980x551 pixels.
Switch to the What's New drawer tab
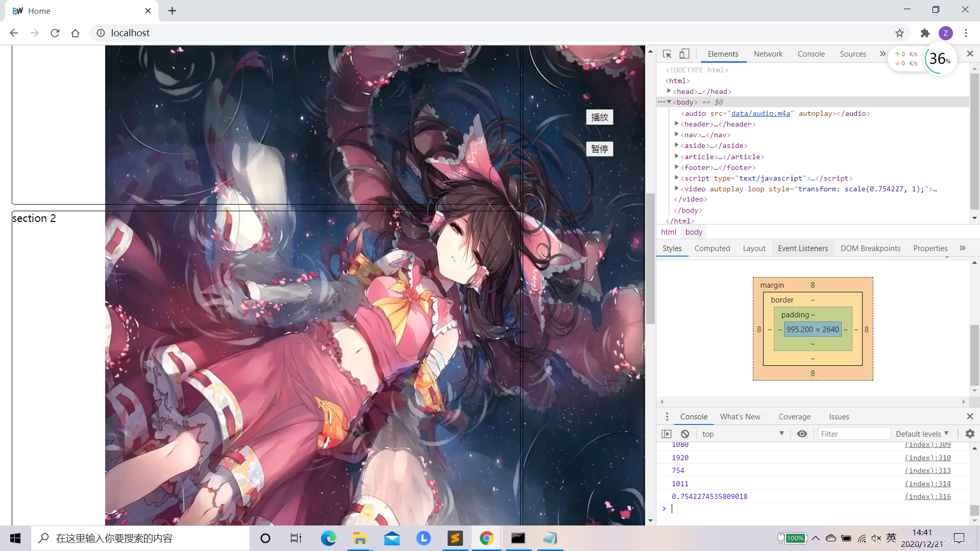740,417
